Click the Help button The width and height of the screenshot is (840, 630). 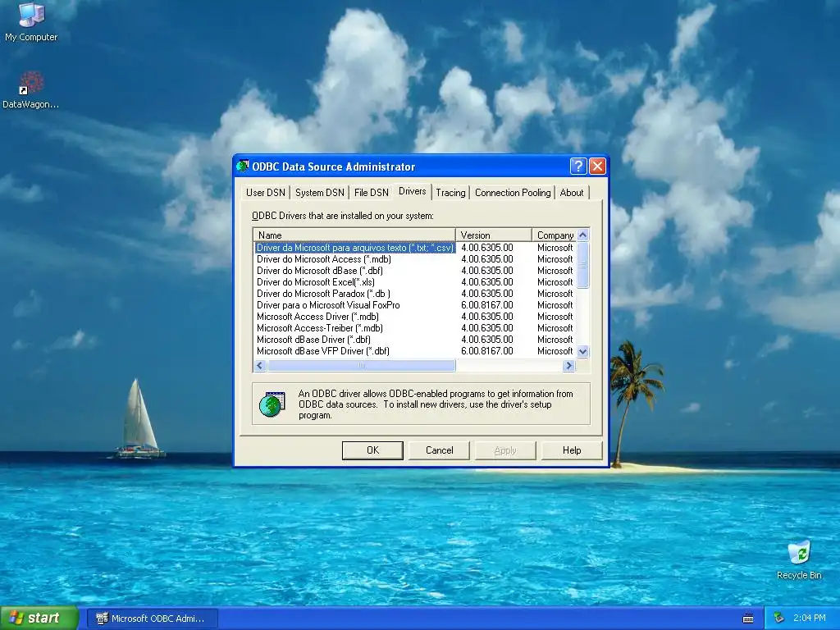(572, 450)
